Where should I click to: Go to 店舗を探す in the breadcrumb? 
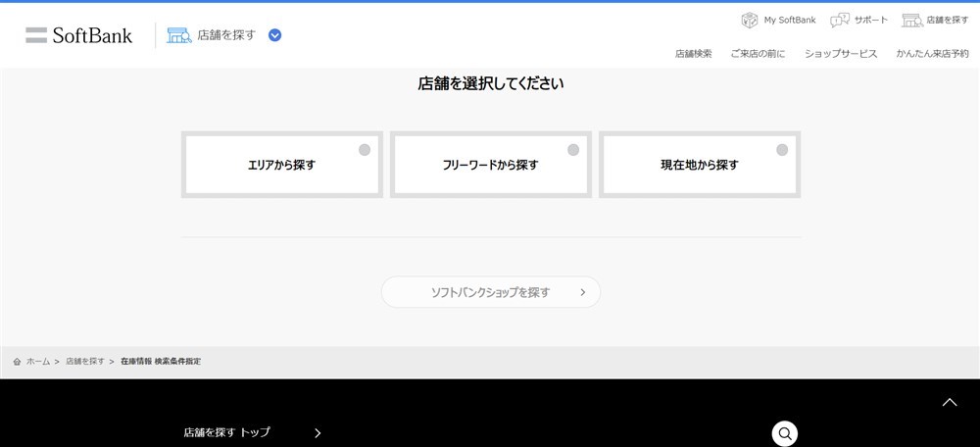(85, 362)
